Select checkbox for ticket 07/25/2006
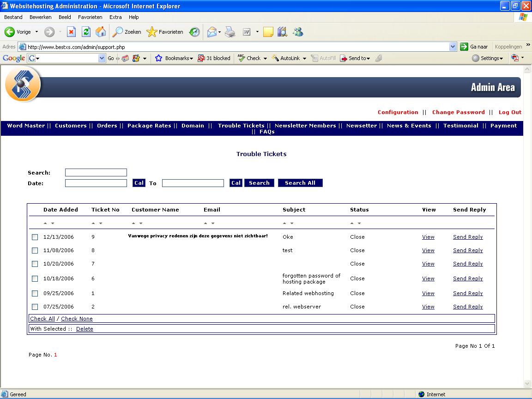 [x=35, y=307]
